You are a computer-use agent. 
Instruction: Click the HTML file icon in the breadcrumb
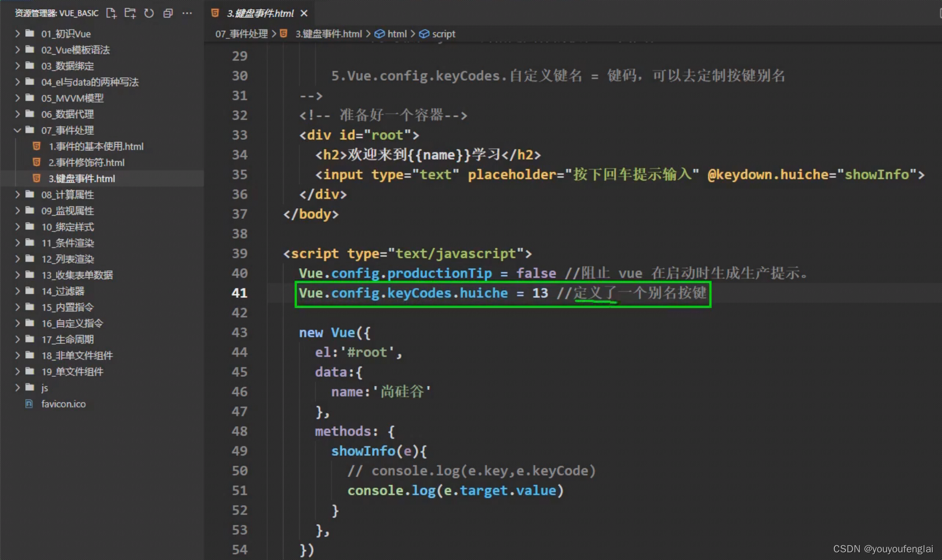pos(284,34)
